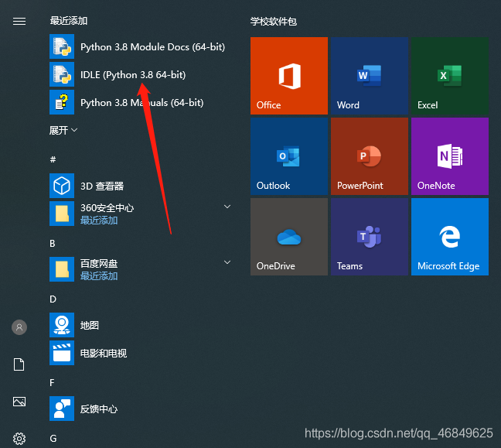Image resolution: width=501 pixels, height=448 pixels.
Task: Click the # letter group header
Action: (53, 159)
